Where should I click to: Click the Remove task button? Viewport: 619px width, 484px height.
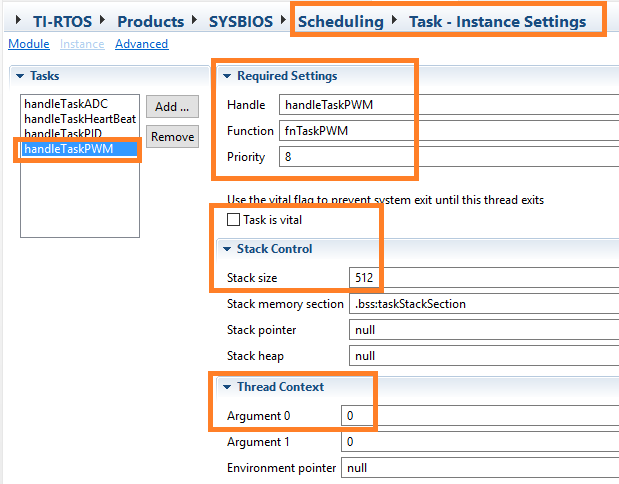click(x=172, y=137)
